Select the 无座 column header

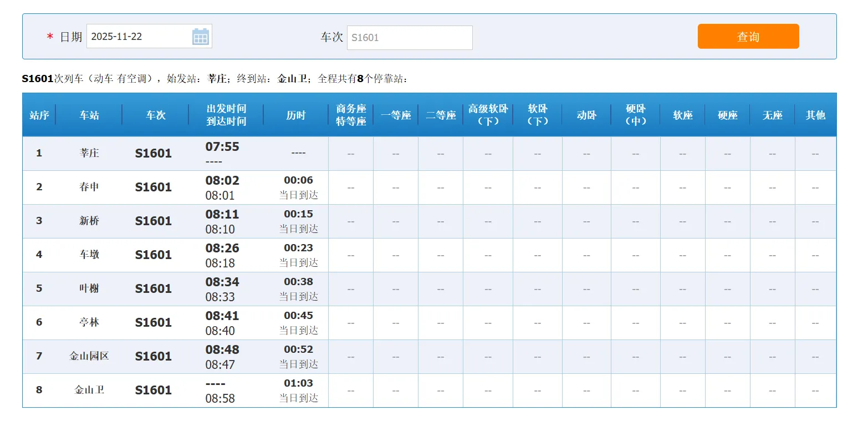pos(772,115)
